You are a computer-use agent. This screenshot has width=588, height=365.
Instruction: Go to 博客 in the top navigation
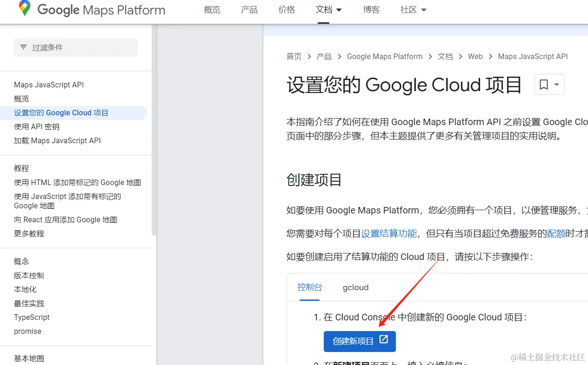point(371,10)
